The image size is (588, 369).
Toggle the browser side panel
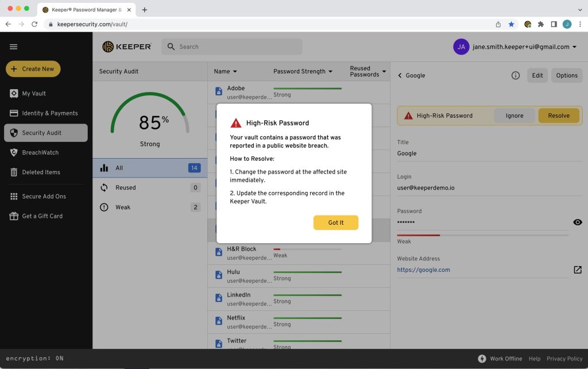554,24
